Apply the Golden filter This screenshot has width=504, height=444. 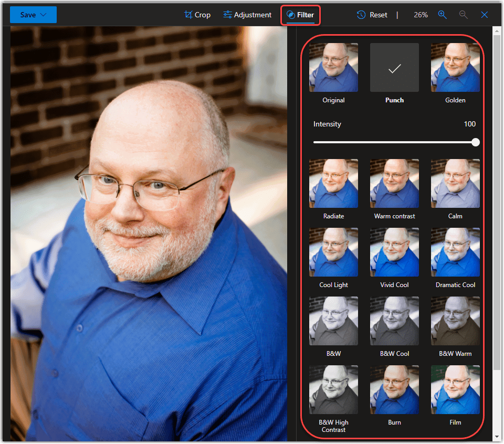pyautogui.click(x=455, y=68)
